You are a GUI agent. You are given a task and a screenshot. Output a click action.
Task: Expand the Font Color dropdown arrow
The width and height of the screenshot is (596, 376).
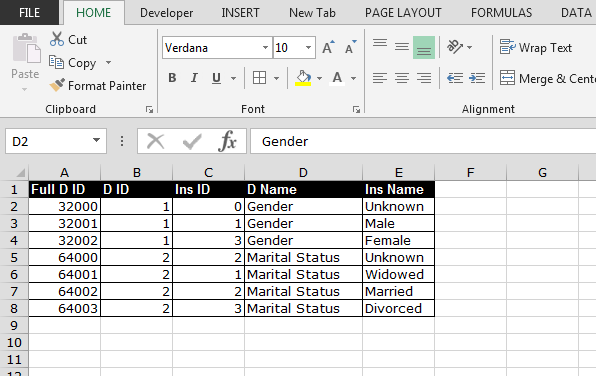pyautogui.click(x=353, y=78)
